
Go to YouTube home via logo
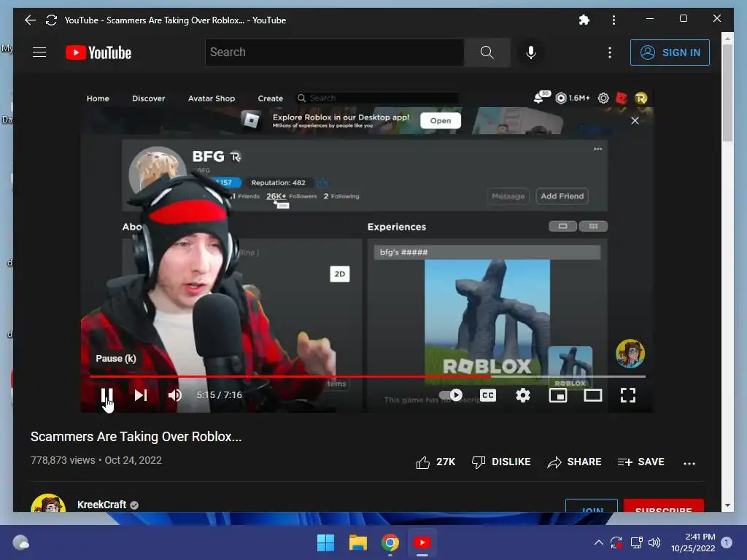point(98,52)
